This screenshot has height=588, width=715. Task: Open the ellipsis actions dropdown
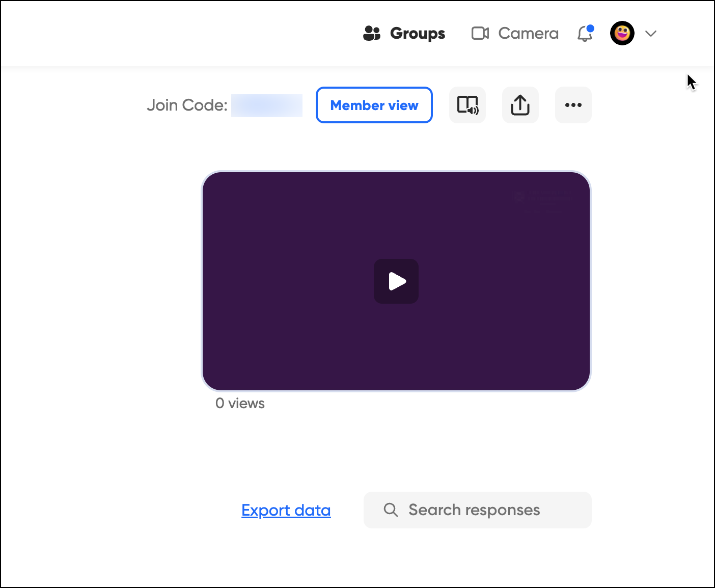coord(573,105)
